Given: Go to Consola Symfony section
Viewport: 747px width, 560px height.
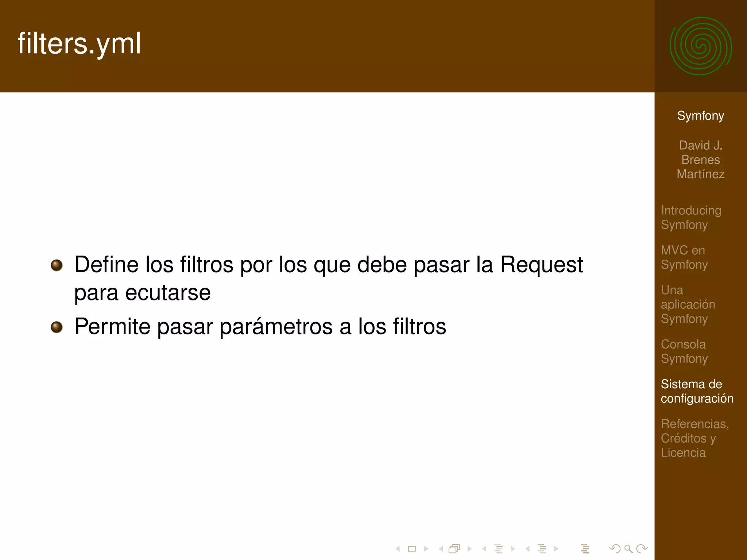Looking at the screenshot, I should pyautogui.click(x=684, y=351).
